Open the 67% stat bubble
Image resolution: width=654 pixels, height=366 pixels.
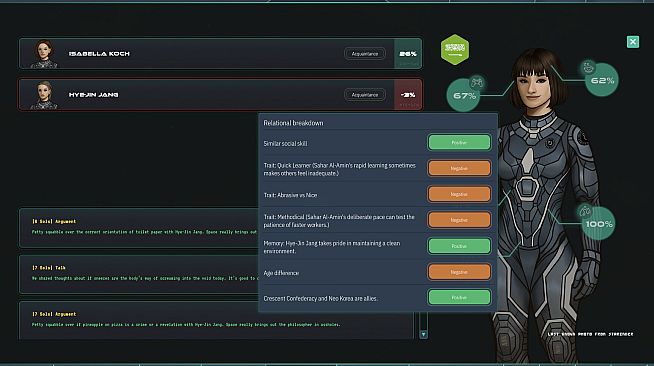pos(463,95)
